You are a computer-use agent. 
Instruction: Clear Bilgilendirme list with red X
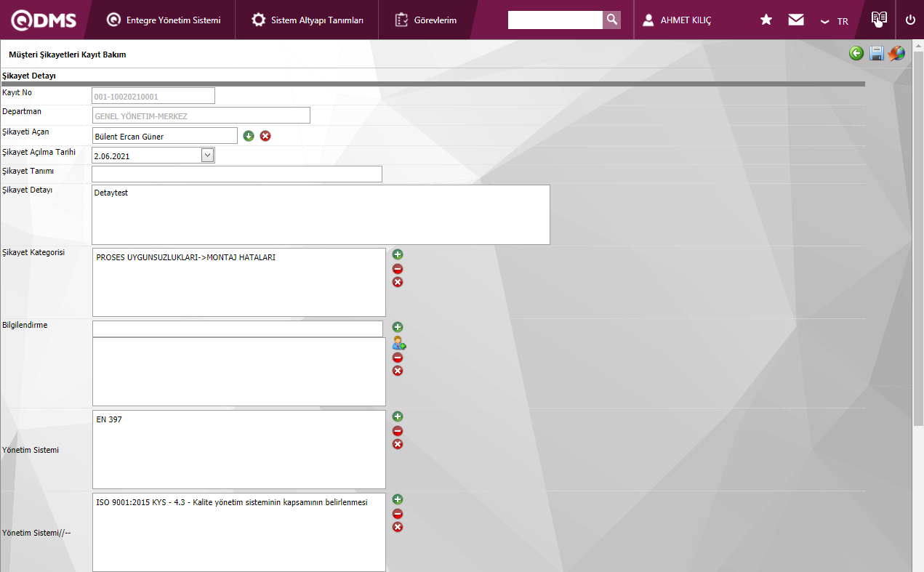click(398, 371)
